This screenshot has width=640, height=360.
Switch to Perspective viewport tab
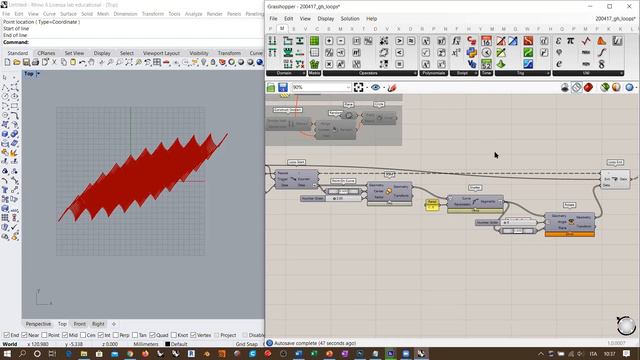point(38,324)
